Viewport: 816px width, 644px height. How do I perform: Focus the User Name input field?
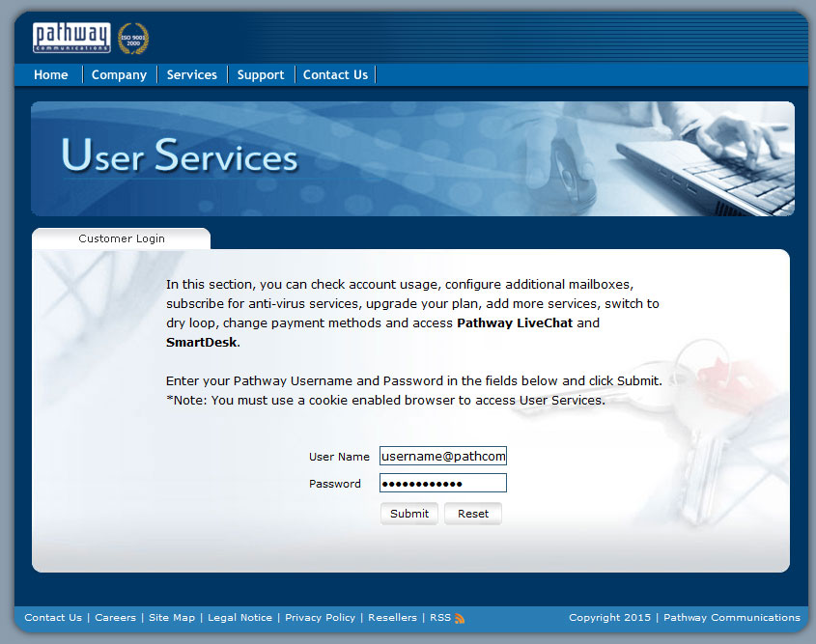[x=443, y=457]
